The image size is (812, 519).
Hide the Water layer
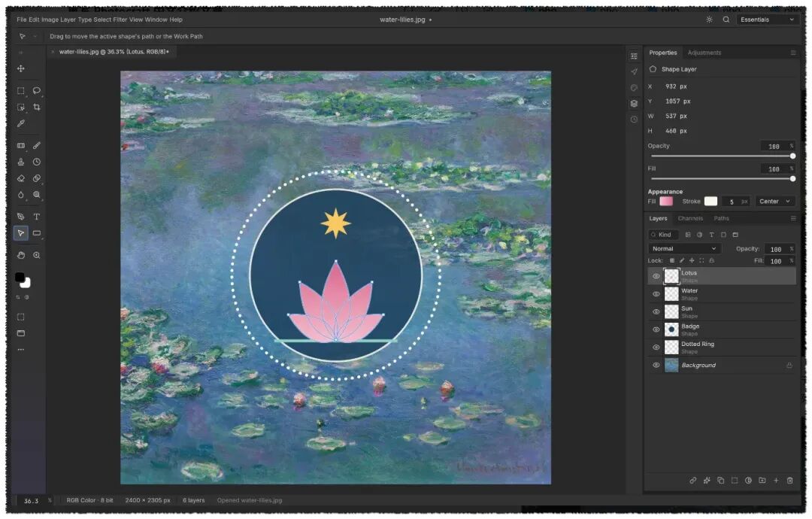[656, 294]
